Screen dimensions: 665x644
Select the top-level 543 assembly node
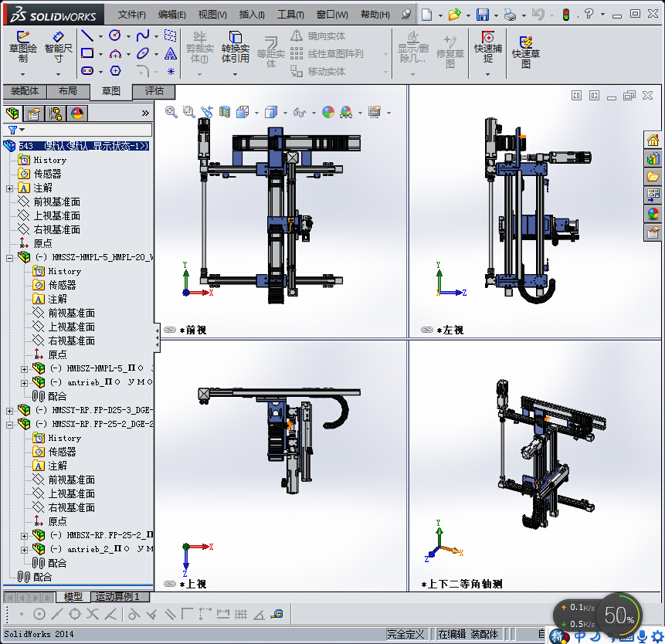pos(84,146)
